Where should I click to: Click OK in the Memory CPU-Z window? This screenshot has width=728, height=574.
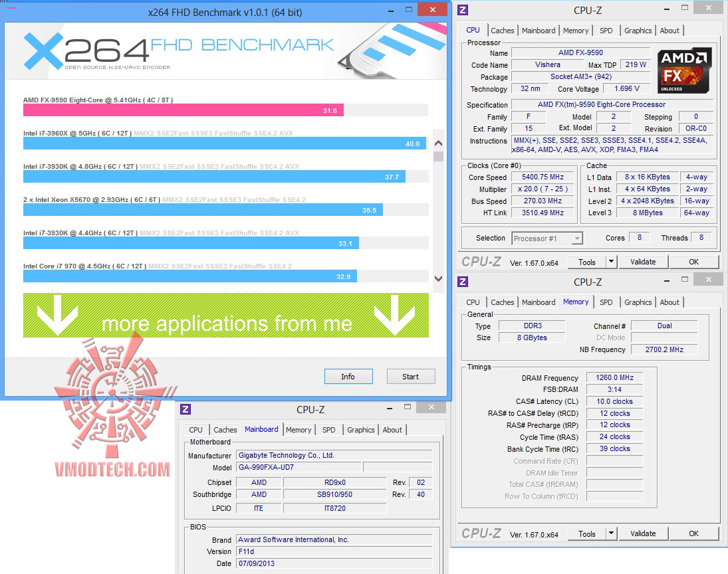pos(693,533)
